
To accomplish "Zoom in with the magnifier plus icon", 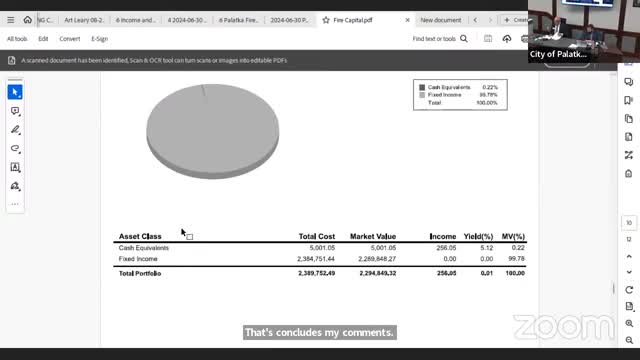I will pos(629,323).
